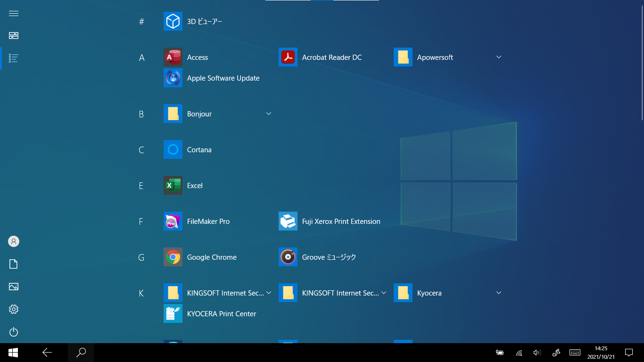Launch Acrobat Reader DC
The height and width of the screenshot is (362, 644).
click(288, 57)
